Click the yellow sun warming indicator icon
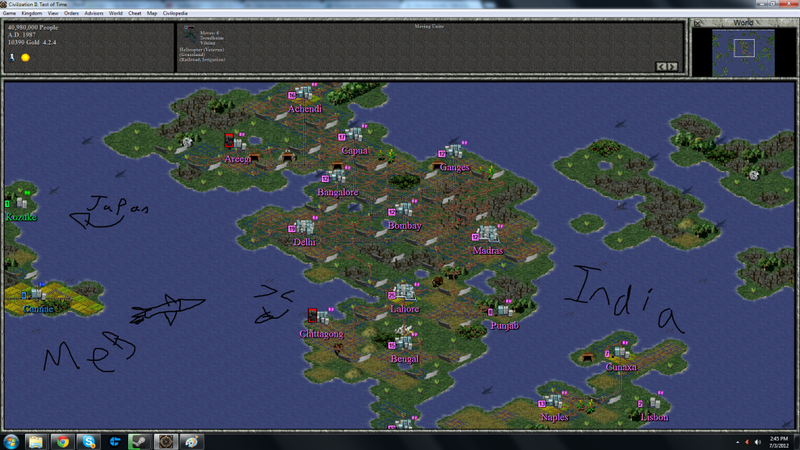The width and height of the screenshot is (800, 450). (25, 58)
